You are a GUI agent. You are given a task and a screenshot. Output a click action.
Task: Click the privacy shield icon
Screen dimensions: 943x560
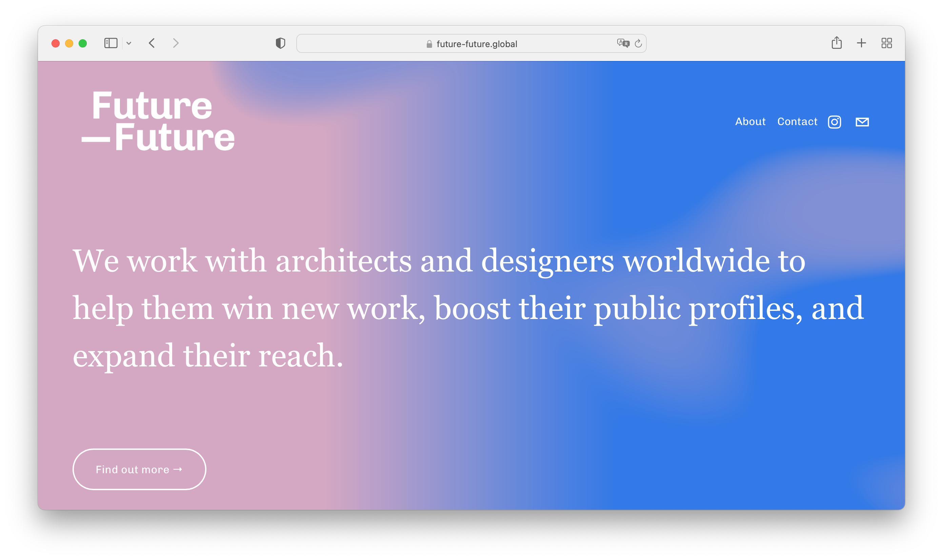click(280, 43)
